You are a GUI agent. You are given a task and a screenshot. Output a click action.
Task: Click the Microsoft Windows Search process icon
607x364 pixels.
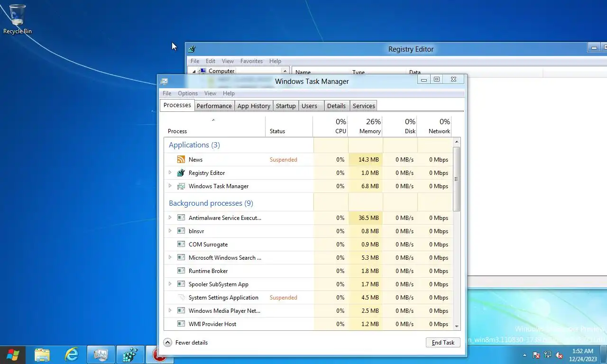[181, 258]
